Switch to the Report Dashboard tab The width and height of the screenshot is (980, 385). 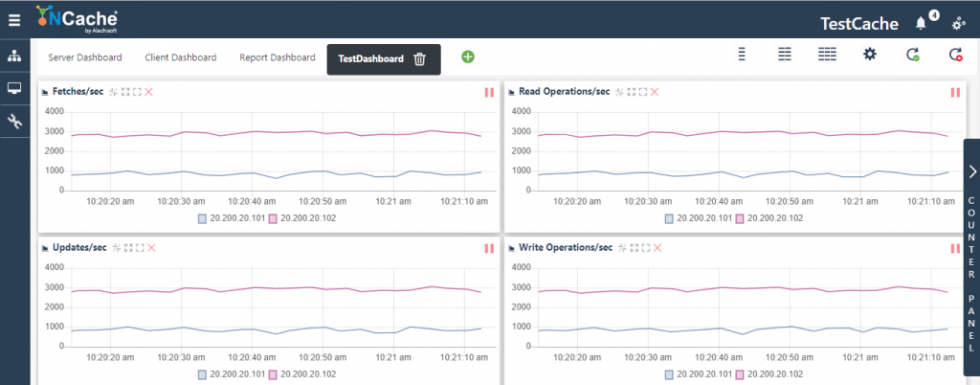click(277, 57)
